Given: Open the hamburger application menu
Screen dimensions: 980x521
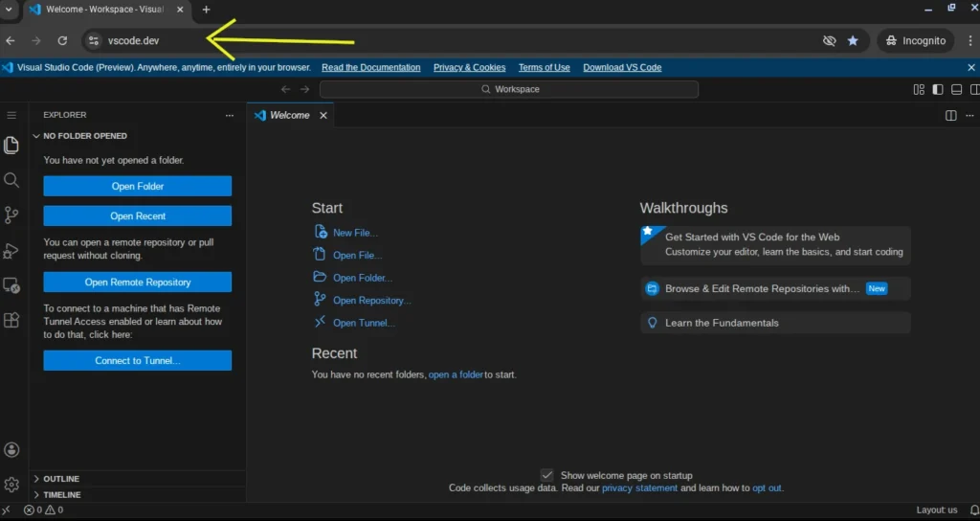Looking at the screenshot, I should click(11, 115).
